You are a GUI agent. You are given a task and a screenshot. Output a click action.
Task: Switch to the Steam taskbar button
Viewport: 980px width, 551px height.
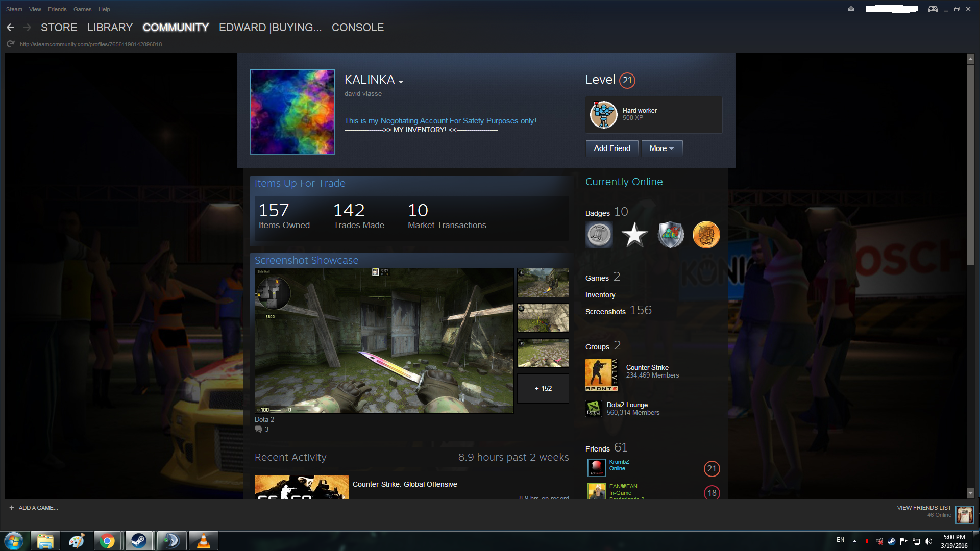coord(139,541)
